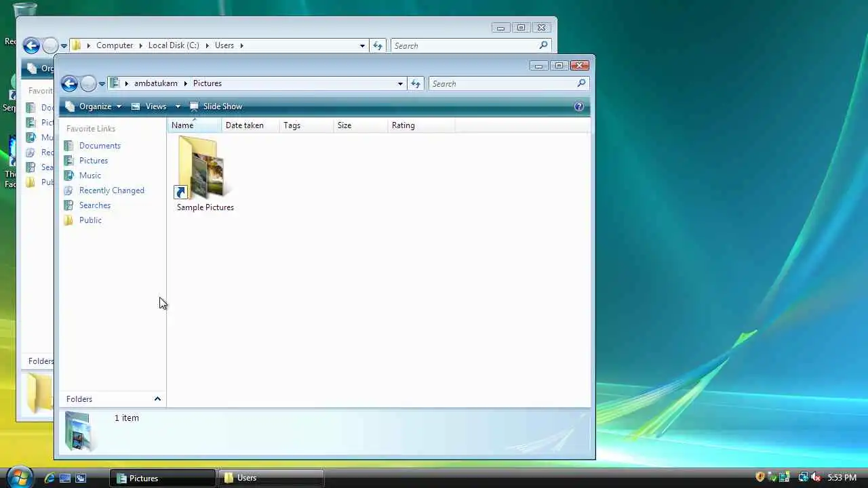Viewport: 868px width, 488px height.
Task: Close the Users window
Action: (x=541, y=28)
